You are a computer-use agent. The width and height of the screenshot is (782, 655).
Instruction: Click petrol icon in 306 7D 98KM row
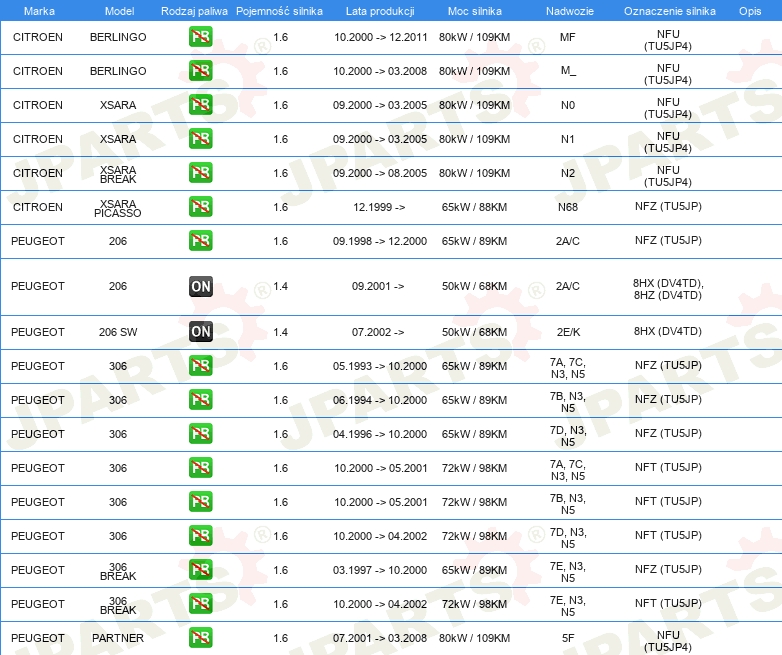(x=200, y=535)
